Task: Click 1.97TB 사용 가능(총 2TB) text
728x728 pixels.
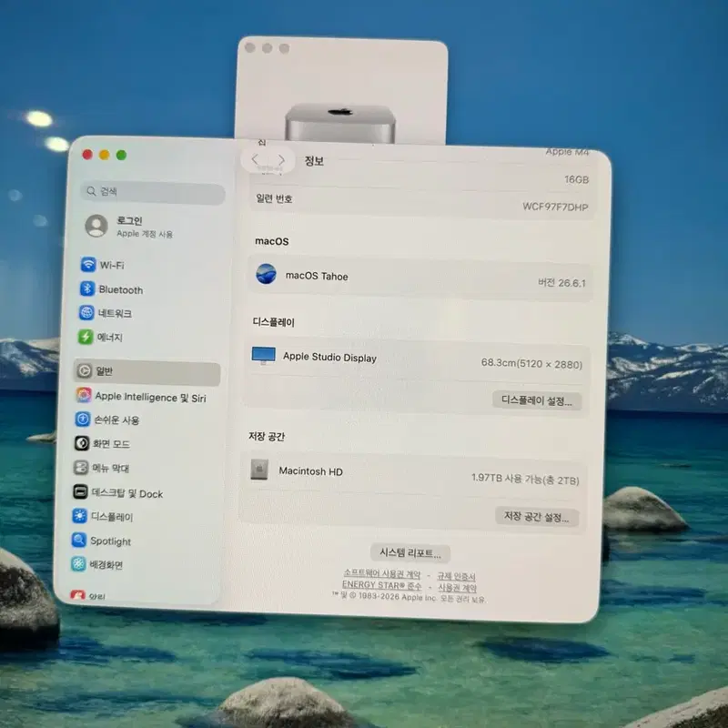Action: [x=525, y=479]
